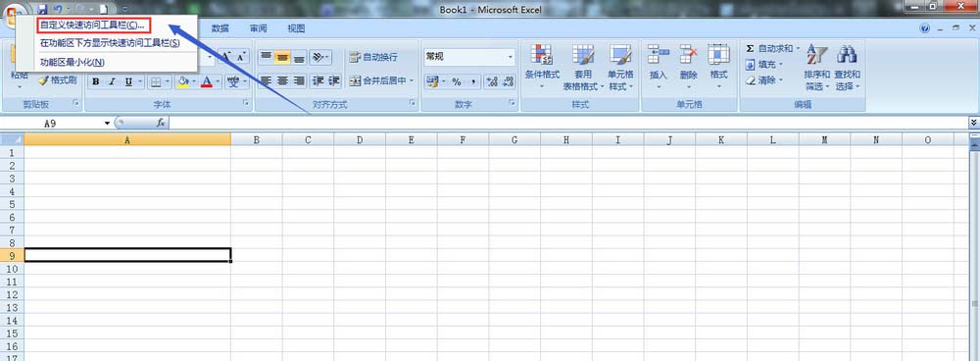Click 自动求和 AutoSum button
Screen dimensions: 980x361
click(x=772, y=48)
